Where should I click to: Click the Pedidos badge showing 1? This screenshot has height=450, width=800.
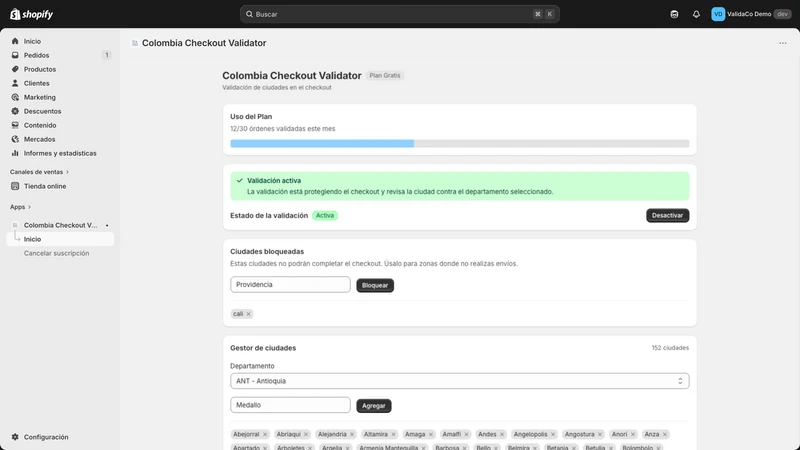click(106, 55)
